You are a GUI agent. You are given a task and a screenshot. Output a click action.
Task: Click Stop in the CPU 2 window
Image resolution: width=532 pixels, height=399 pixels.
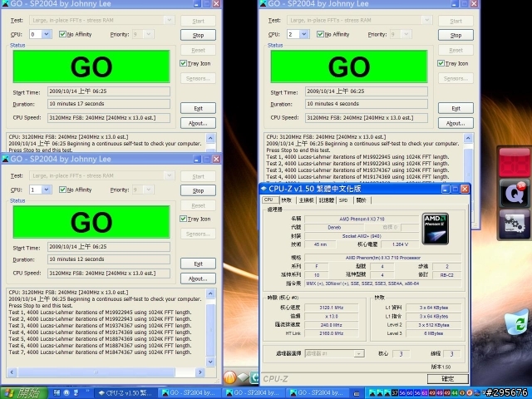(456, 35)
